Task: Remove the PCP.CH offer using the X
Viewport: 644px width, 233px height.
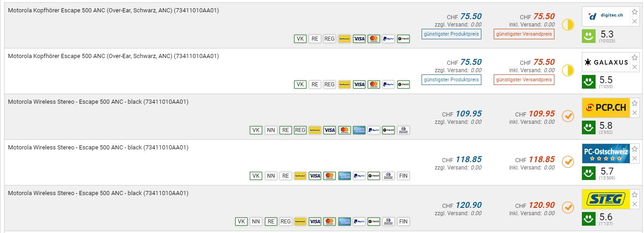Action: click(634, 113)
